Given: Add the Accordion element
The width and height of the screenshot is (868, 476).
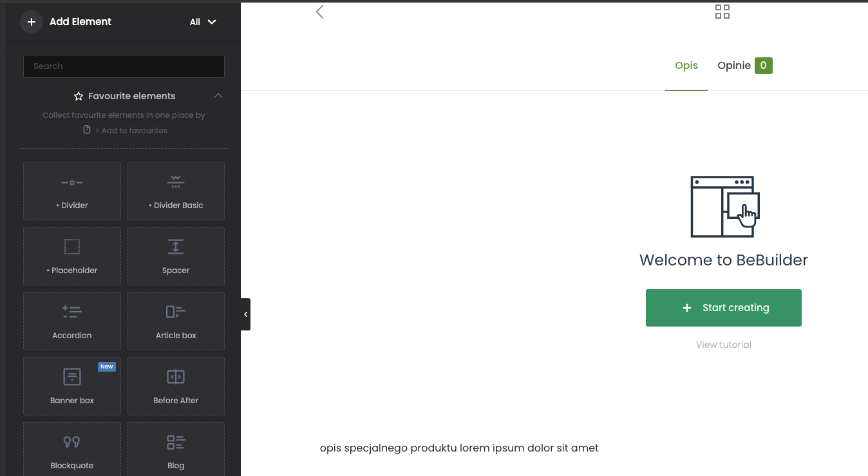Looking at the screenshot, I should tap(72, 321).
